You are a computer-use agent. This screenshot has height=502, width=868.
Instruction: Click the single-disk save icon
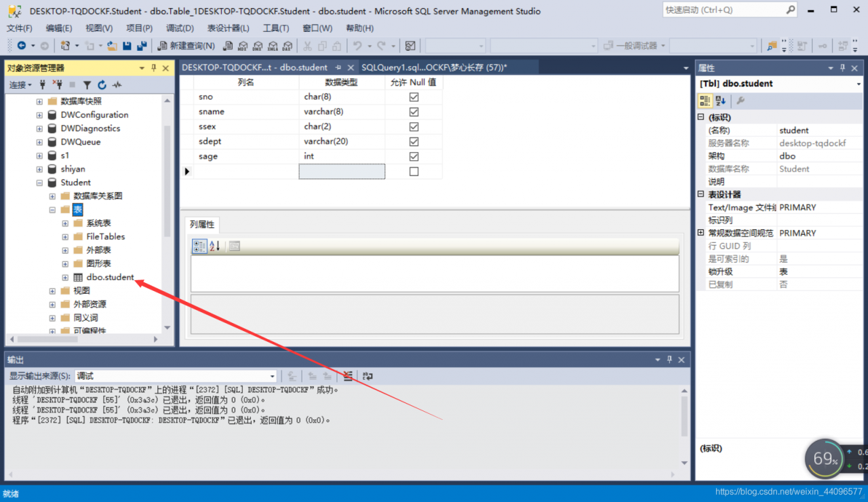coord(127,45)
